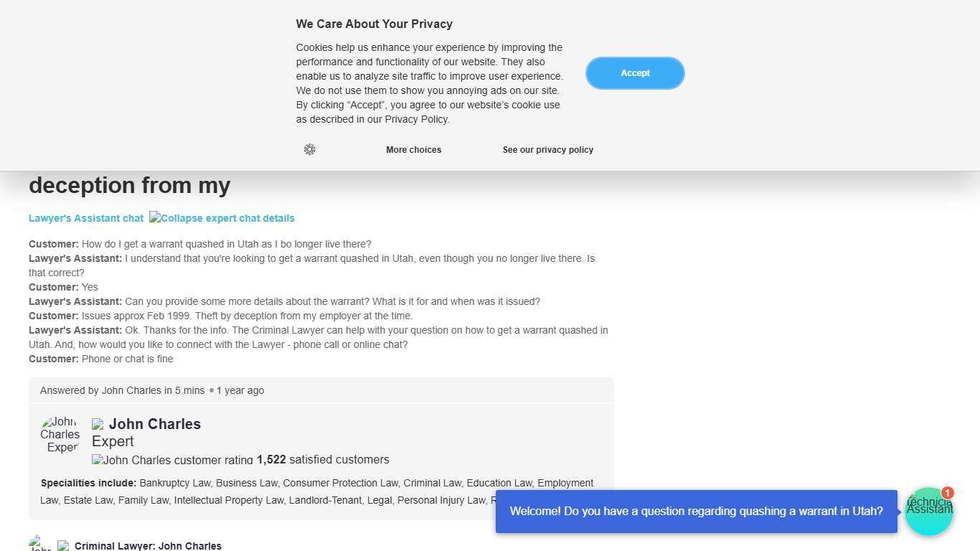This screenshot has width=980, height=551.
Task: Click the John Charles customer rating image
Action: pos(172,460)
